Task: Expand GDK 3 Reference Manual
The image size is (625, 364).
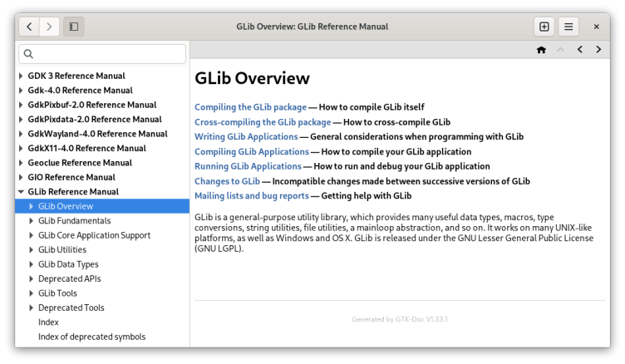Action: tap(22, 76)
